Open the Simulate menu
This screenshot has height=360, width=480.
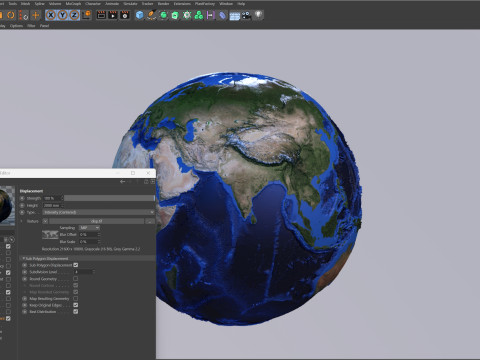pos(130,4)
